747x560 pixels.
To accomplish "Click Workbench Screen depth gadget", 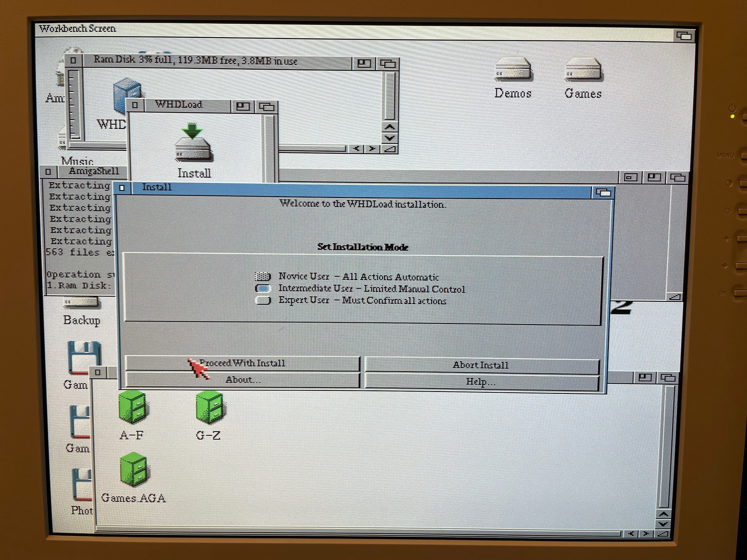I will click(x=684, y=36).
